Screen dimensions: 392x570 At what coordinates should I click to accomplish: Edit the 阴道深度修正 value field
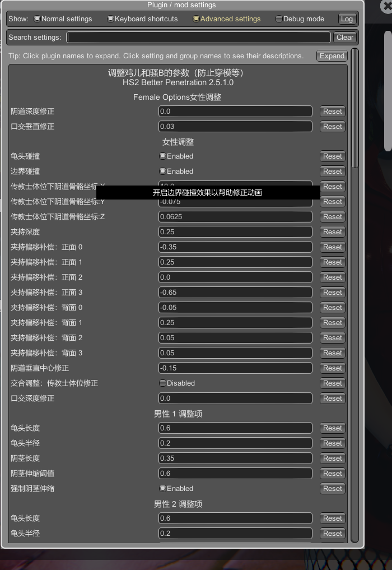point(235,112)
